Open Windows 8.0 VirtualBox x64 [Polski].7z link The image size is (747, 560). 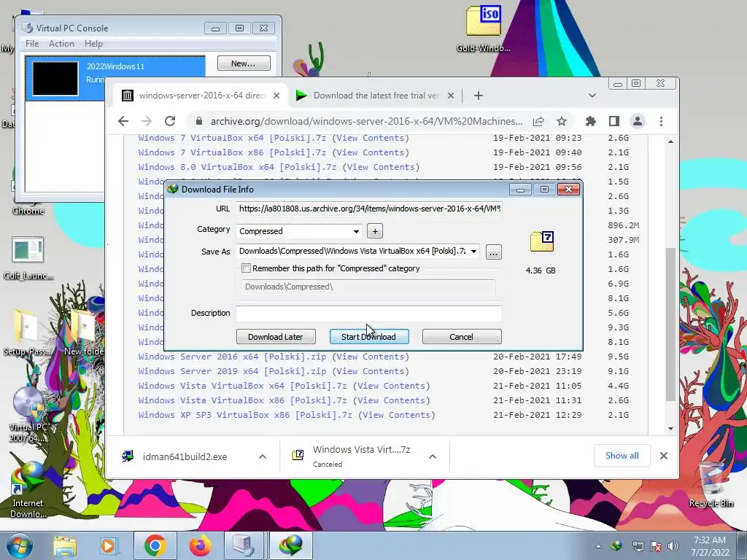click(x=237, y=167)
